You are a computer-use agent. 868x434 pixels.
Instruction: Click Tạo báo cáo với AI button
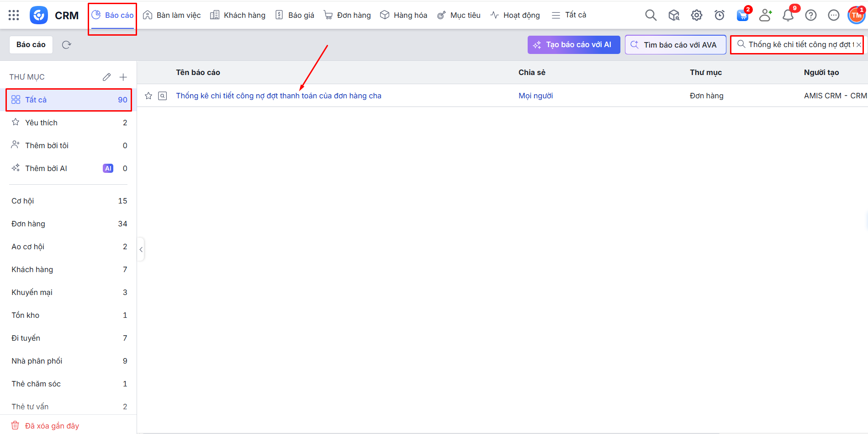click(573, 45)
